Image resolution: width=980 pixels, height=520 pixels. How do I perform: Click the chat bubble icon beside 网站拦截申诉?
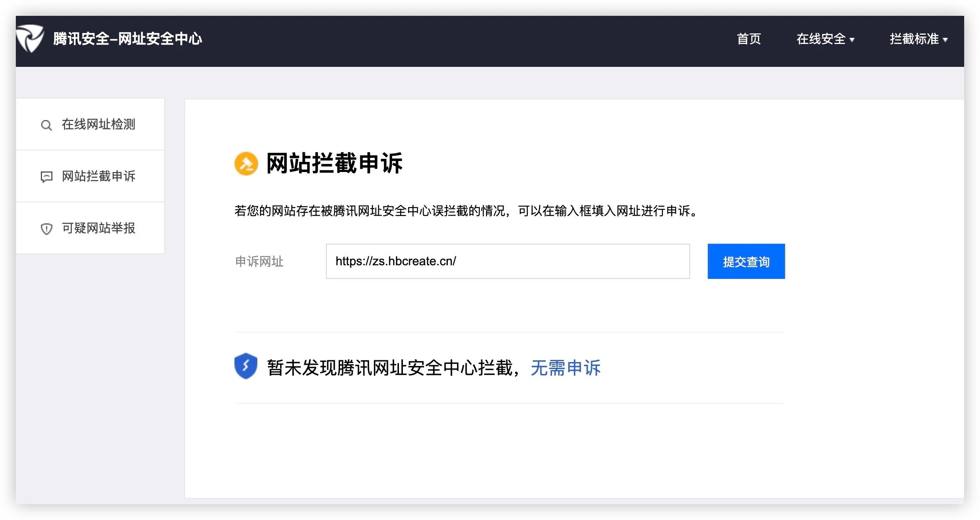point(46,177)
